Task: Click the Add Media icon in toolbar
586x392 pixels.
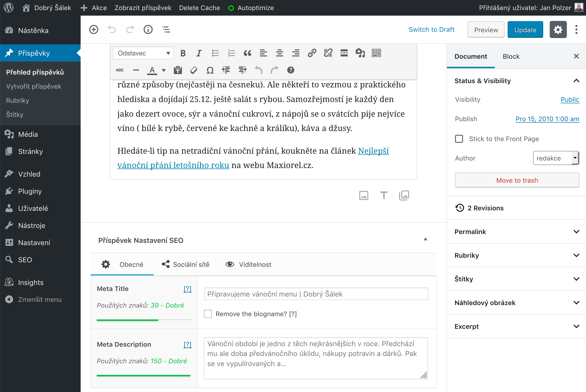Action: click(360, 53)
